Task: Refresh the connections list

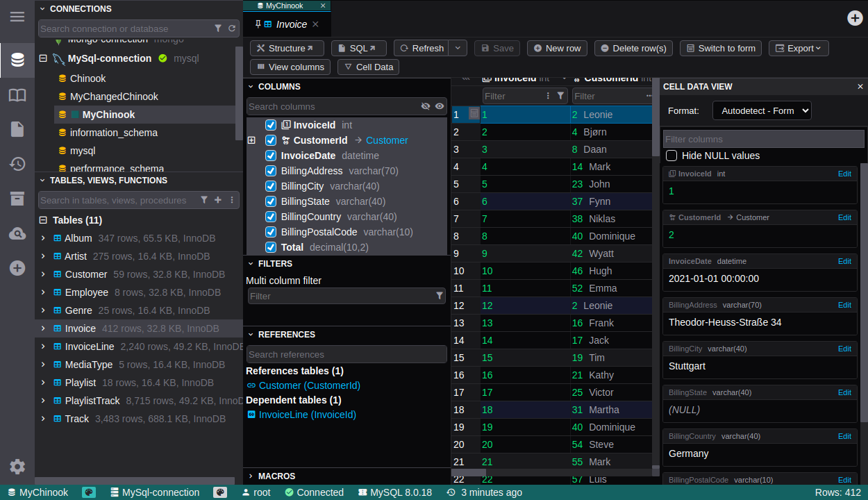Action: [x=232, y=28]
